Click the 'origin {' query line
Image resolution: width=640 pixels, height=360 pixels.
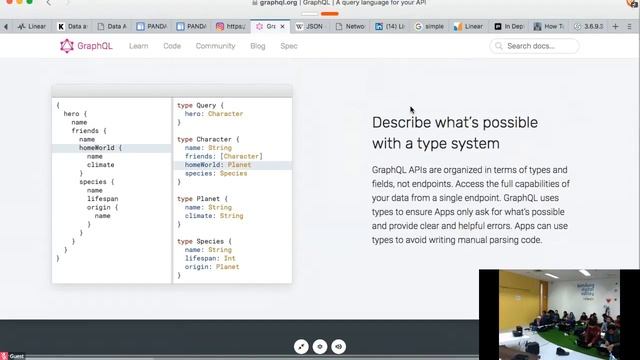click(x=102, y=207)
